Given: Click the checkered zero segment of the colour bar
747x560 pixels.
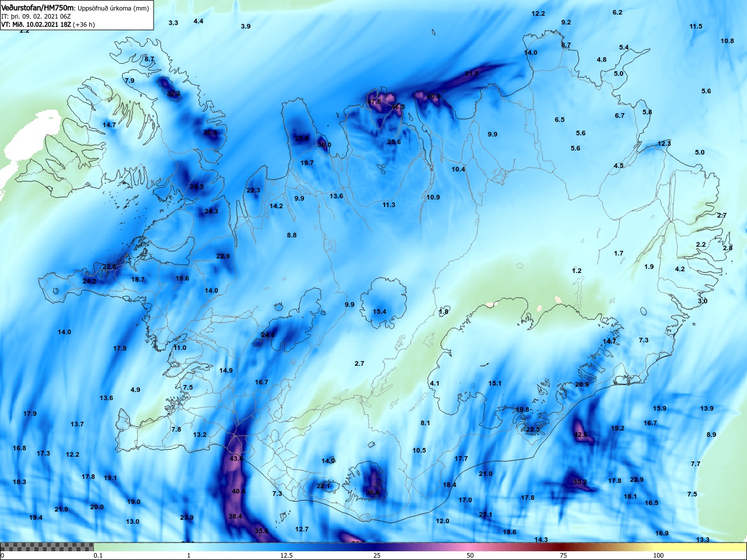Looking at the screenshot, I should point(47,547).
